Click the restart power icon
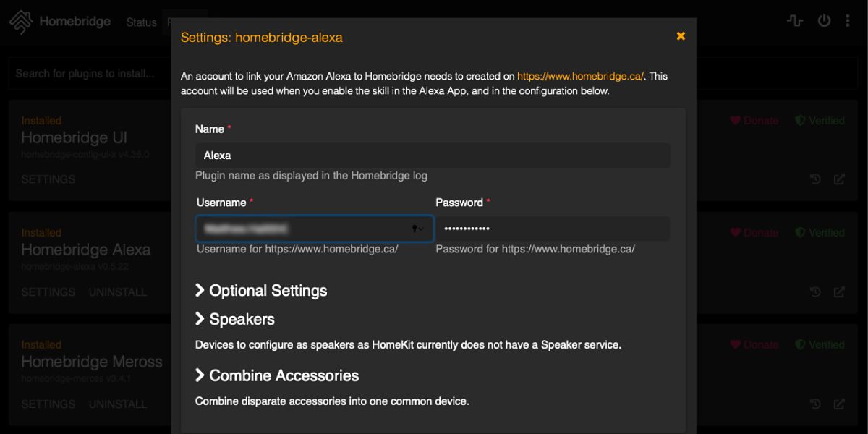Screen dimensions: 868x434 824,21
